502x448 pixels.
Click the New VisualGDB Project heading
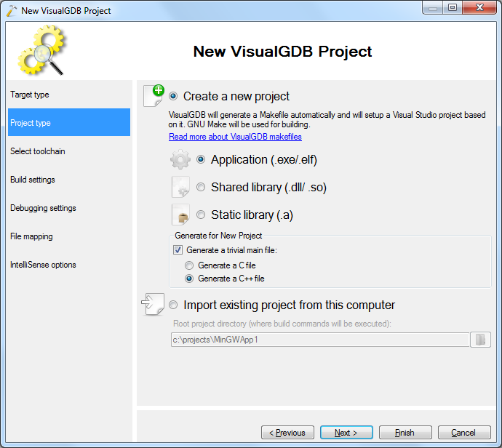pos(282,52)
